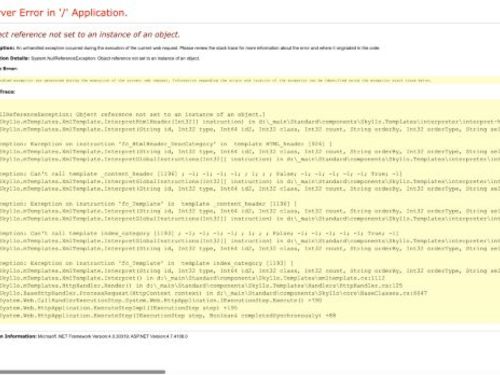Screen dimensions: 500x375
Task: Click the "CallHandlerExecutionStep" stack line
Action: pyautogui.click(x=161, y=300)
